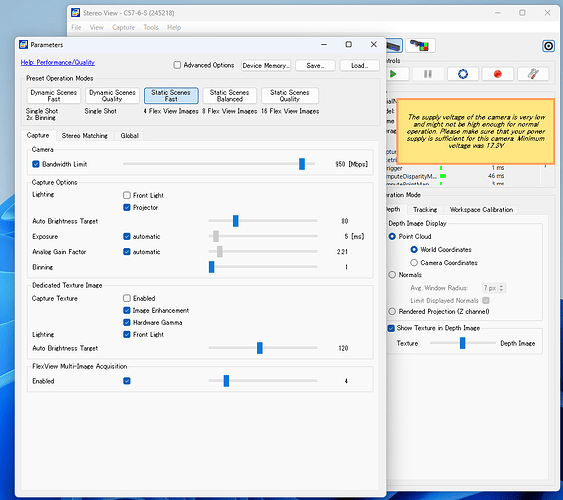Select Camera Coordinates radio button

(414, 263)
